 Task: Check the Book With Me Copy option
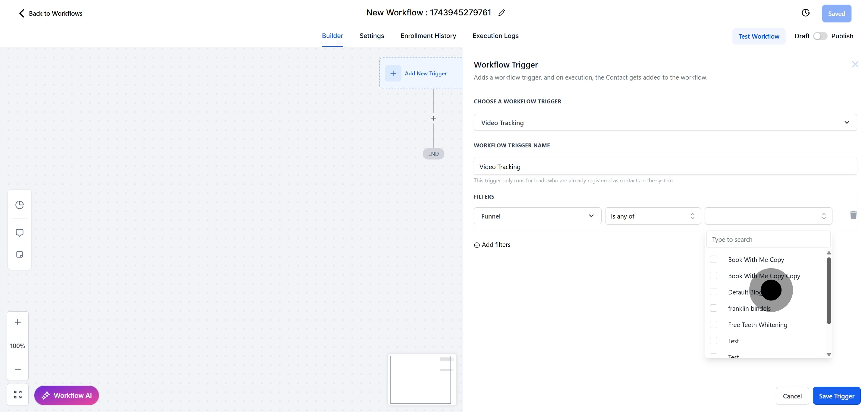coord(714,259)
